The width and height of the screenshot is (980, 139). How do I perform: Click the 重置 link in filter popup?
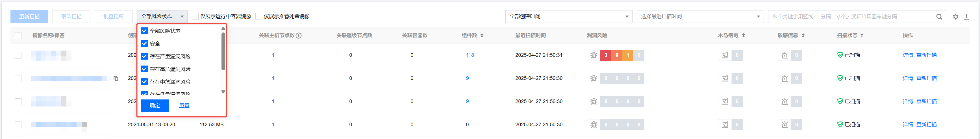coord(184,105)
